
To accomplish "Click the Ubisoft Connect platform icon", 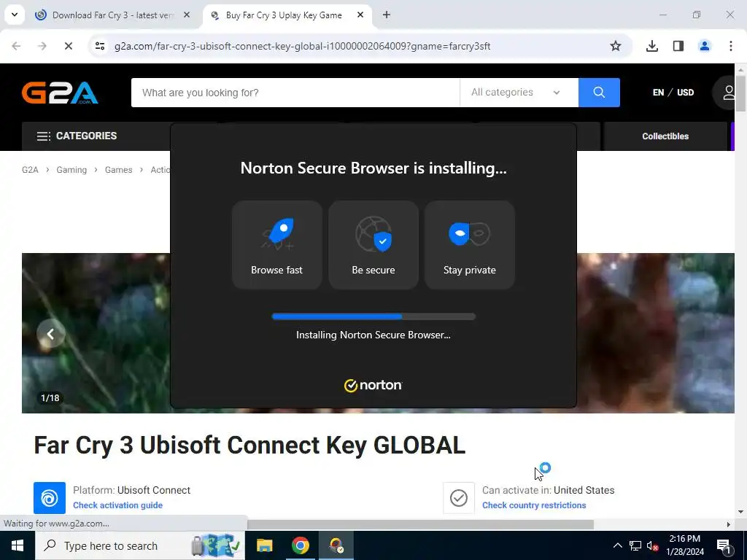I will click(50, 498).
